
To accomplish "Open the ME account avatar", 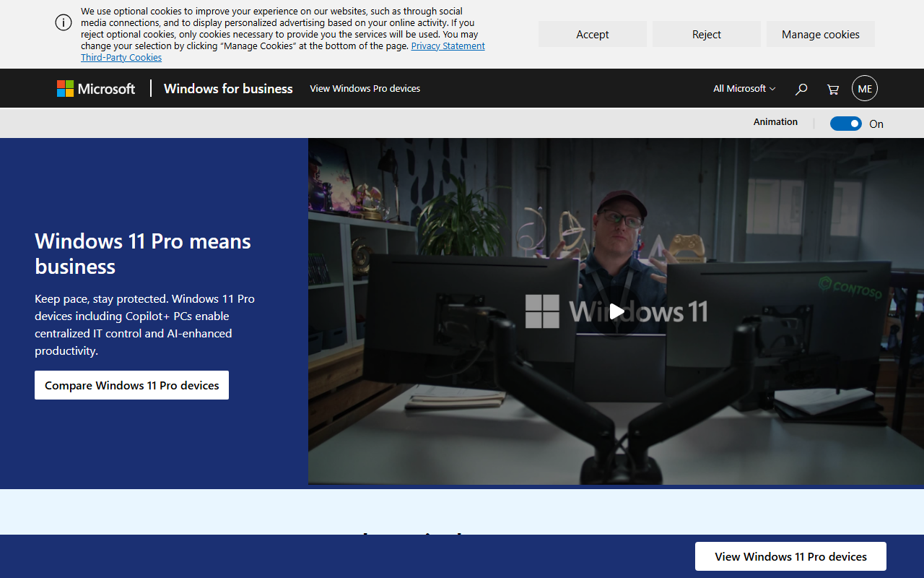I will (865, 88).
